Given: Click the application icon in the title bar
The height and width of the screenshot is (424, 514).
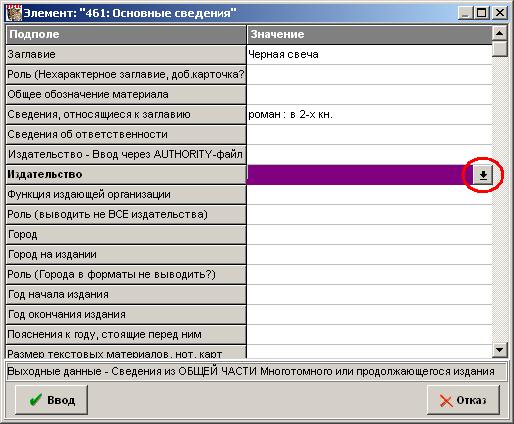Looking at the screenshot, I should (x=14, y=13).
